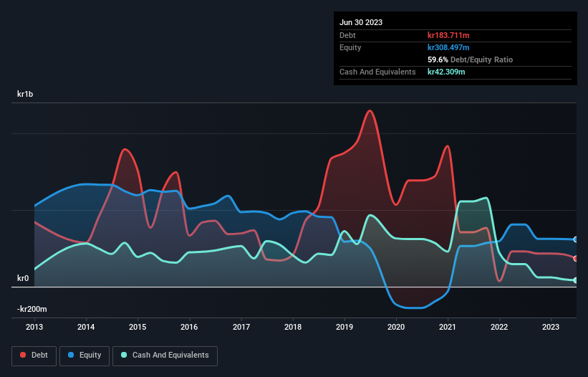Viewport: 588px width, 377px height.
Task: Click the -kr200m y-axis label
Action: tap(32, 309)
